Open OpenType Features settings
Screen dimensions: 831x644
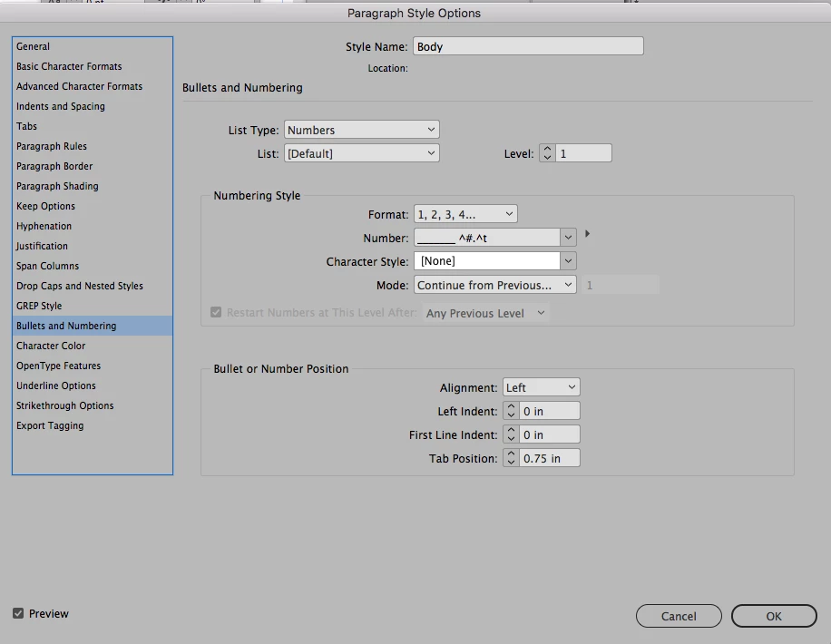click(x=93, y=366)
